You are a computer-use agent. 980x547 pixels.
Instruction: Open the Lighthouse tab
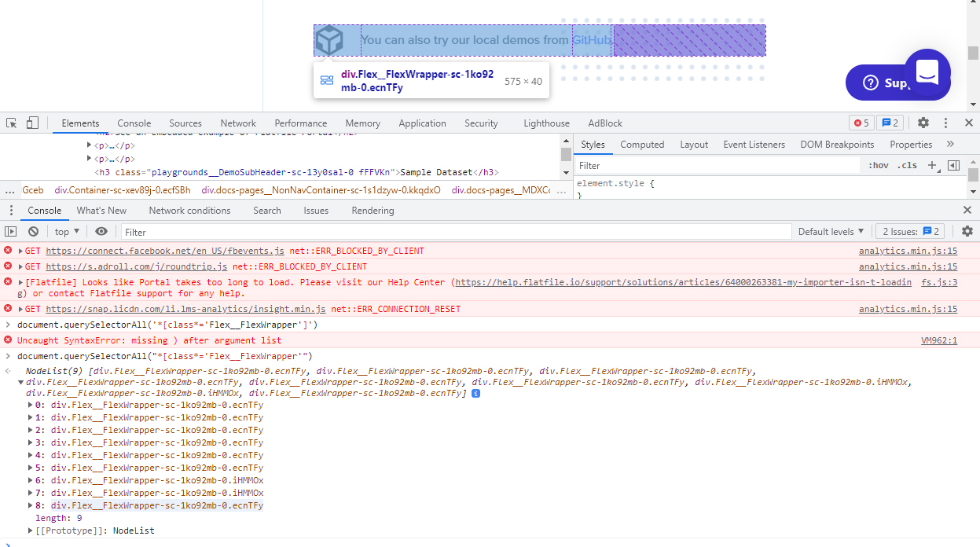[546, 123]
